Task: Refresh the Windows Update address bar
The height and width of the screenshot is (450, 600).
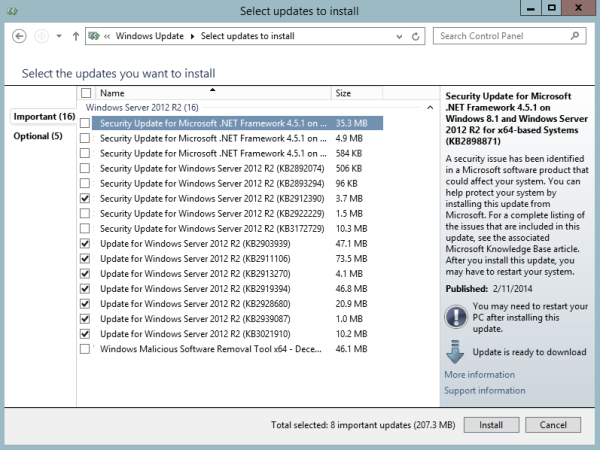Action: (416, 36)
